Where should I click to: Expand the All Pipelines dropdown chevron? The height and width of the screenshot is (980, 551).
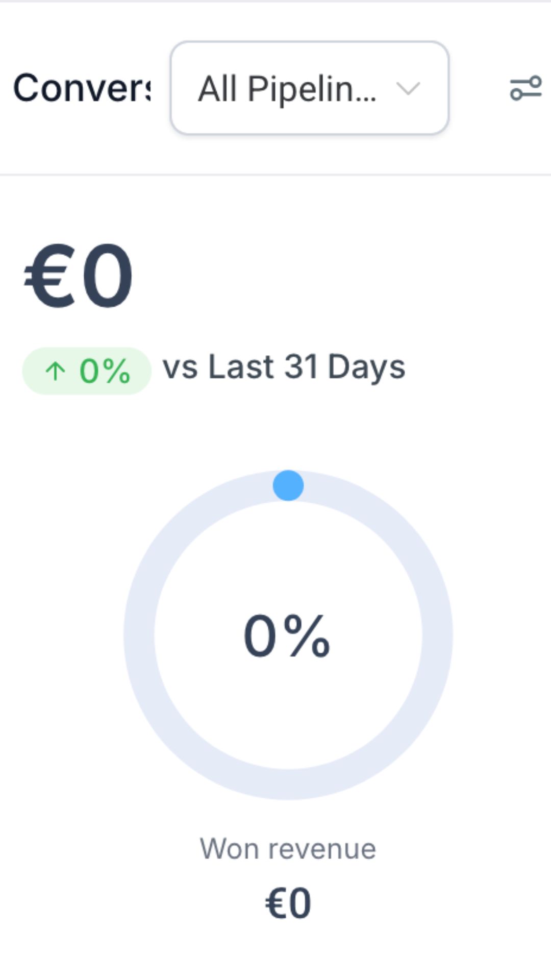pos(408,89)
